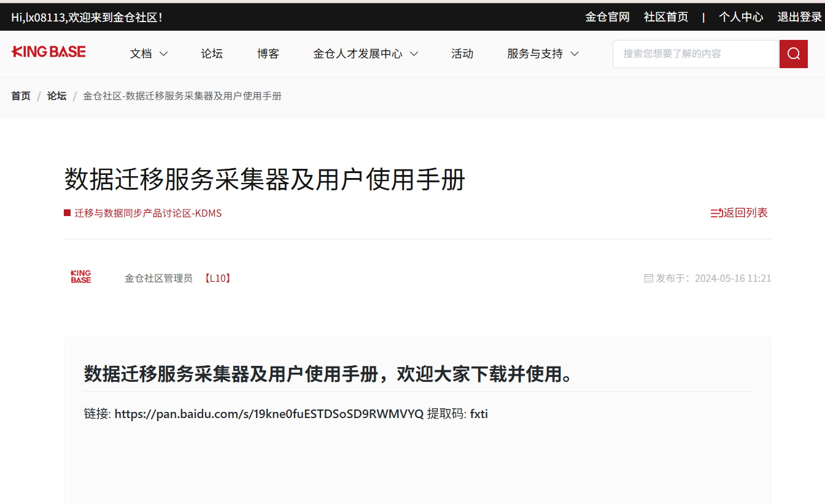Expand the 服务与支持 dropdown chevron
Image resolution: width=825 pixels, height=504 pixels.
tap(575, 54)
